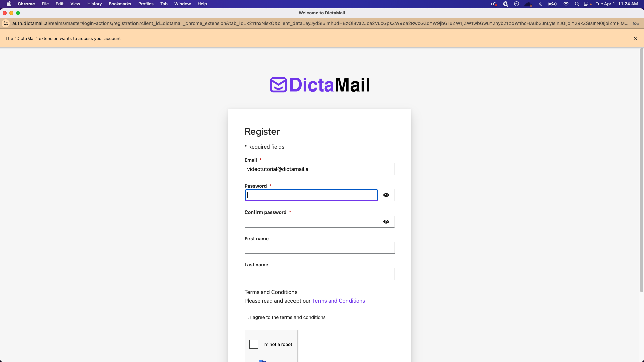The width and height of the screenshot is (644, 362).
Task: Click the page vertical scrollbar
Action: tap(641, 170)
